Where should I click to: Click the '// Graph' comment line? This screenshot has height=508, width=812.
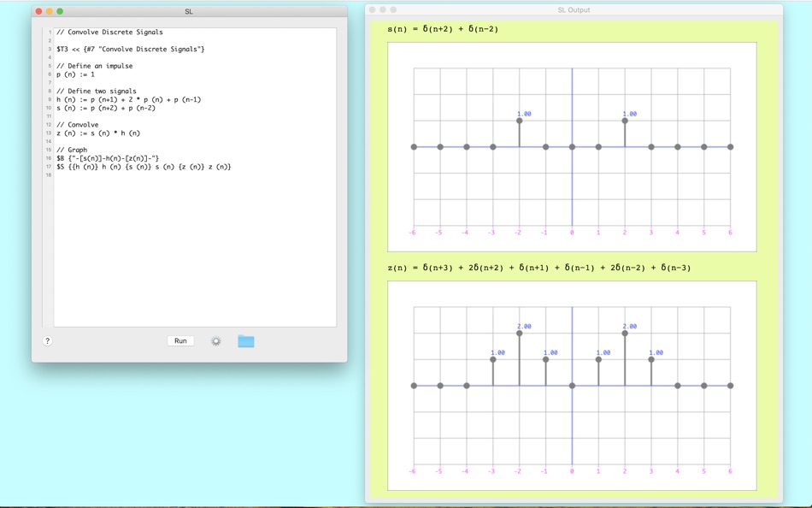(x=72, y=150)
